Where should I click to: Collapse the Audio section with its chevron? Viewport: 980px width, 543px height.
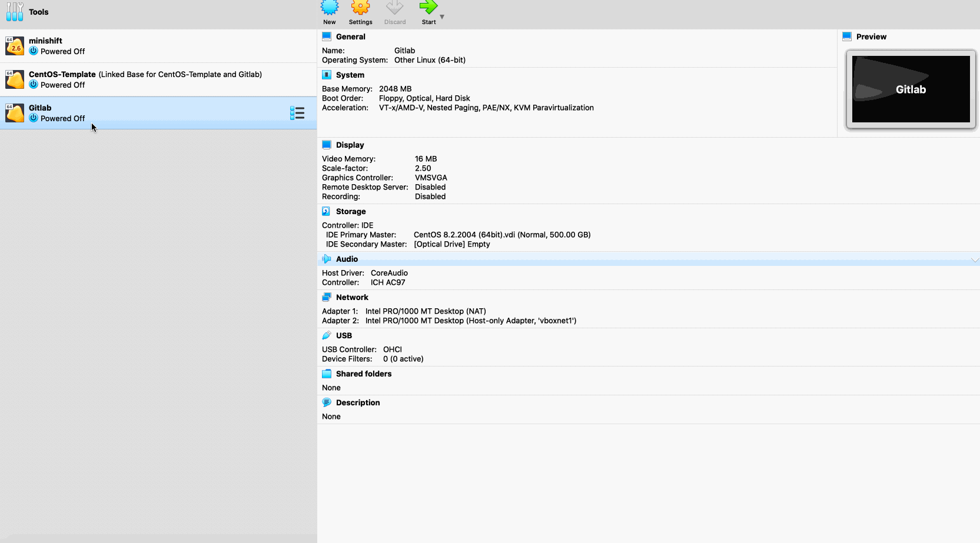point(975,259)
